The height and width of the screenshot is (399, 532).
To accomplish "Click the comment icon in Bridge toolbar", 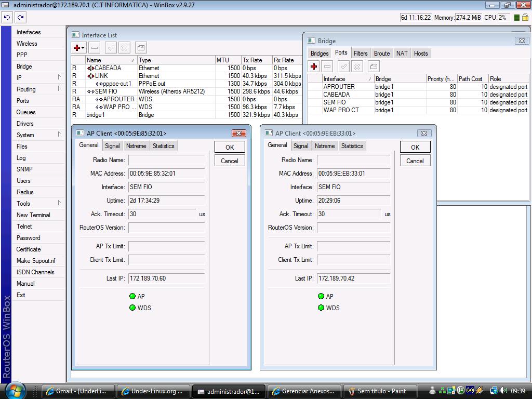I will coord(374,66).
